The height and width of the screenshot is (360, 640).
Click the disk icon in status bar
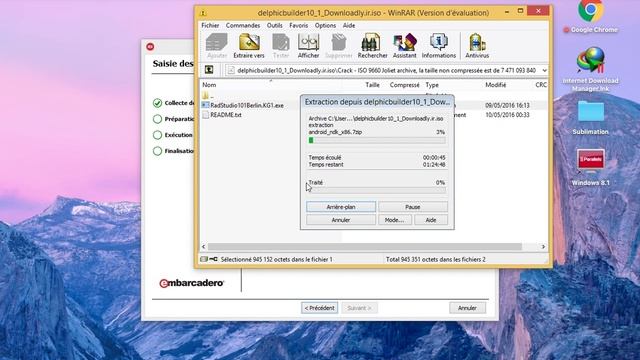(x=204, y=259)
